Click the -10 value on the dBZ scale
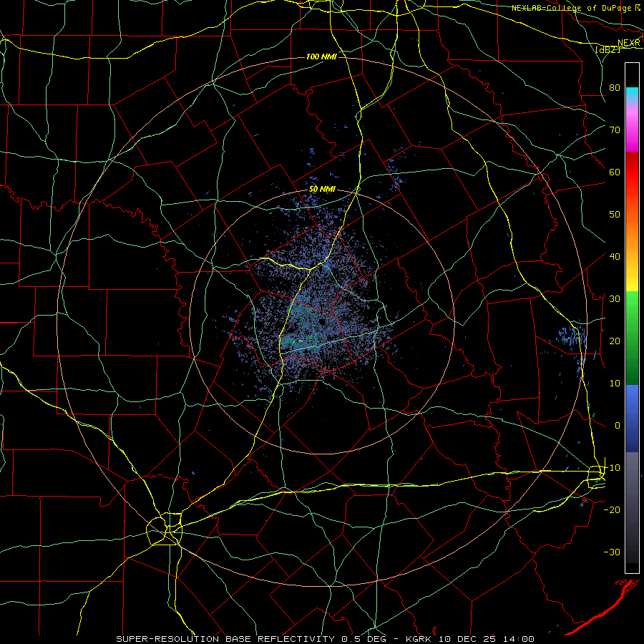 pos(612,467)
